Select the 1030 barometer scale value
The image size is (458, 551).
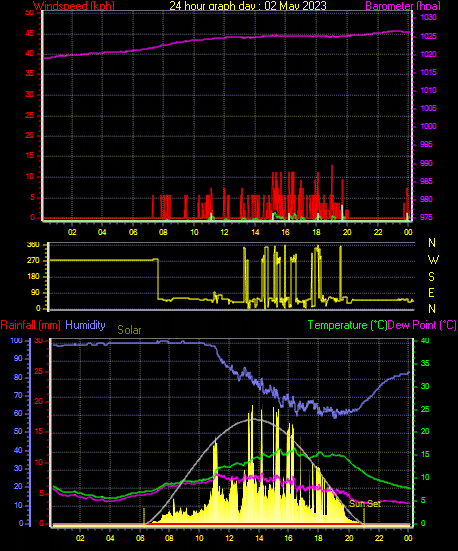(428, 17)
